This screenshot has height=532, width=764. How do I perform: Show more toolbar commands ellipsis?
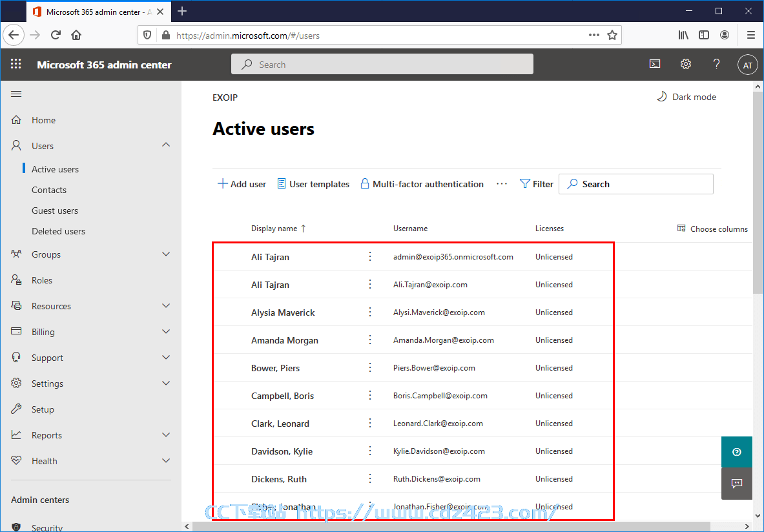502,183
